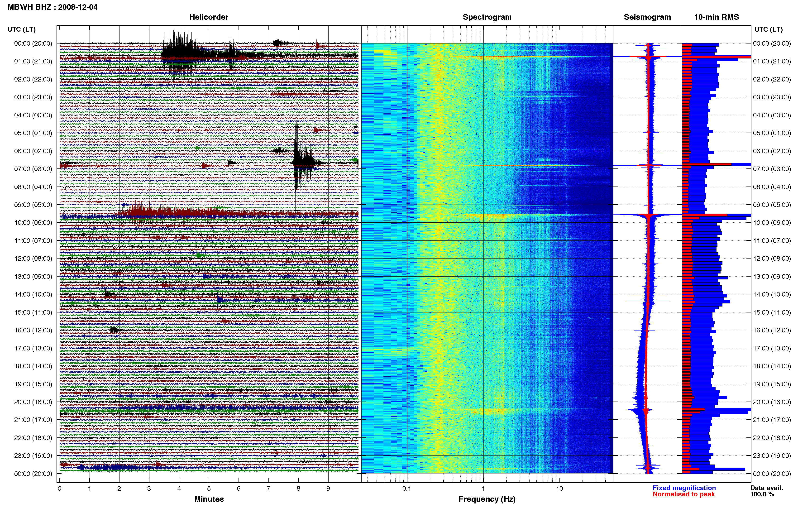Click the RMS peak bar near 20:25

[x=716, y=410]
